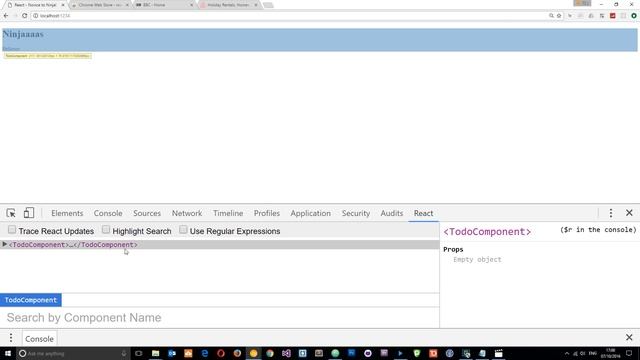Open the console drawer three-dot menu
Viewport: 640px width, 360px height.
click(x=11, y=338)
